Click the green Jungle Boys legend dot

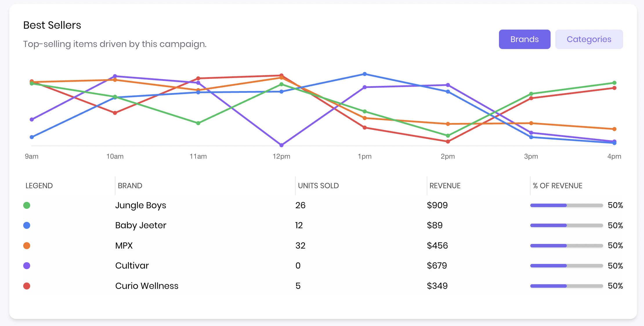coord(27,205)
